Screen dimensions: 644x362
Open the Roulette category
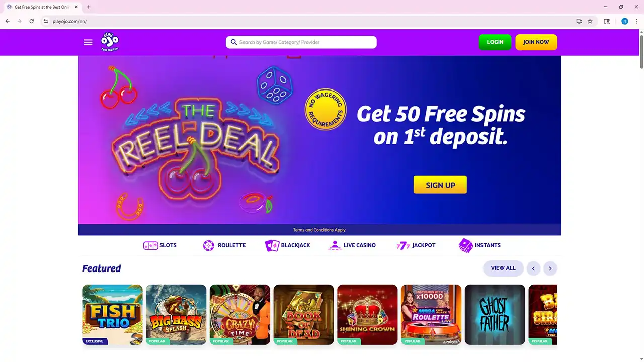[x=224, y=245]
